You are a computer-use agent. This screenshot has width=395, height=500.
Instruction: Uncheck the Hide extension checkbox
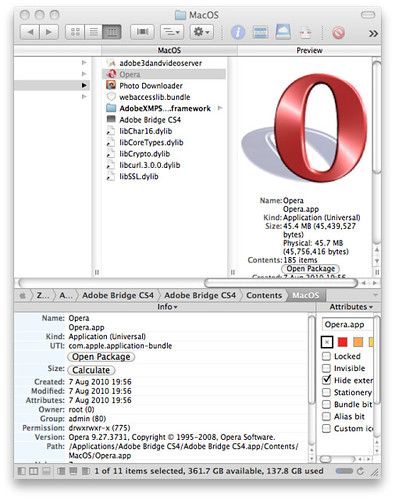point(326,380)
